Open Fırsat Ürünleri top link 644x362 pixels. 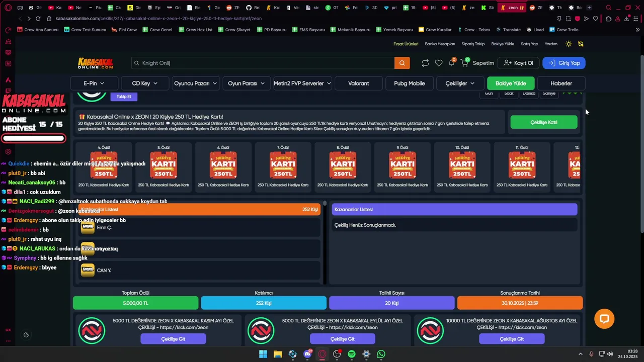(406, 44)
